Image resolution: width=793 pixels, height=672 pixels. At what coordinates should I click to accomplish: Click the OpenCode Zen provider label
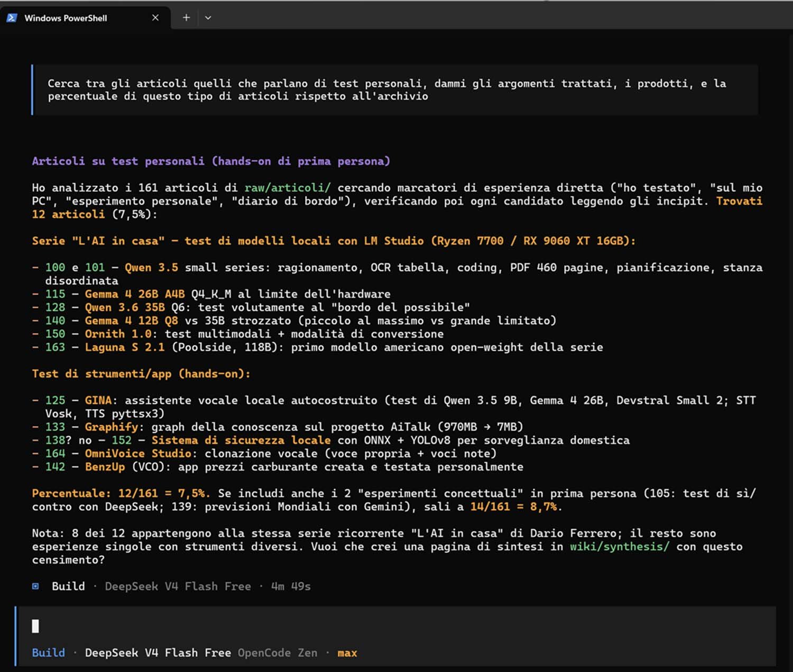click(x=278, y=653)
